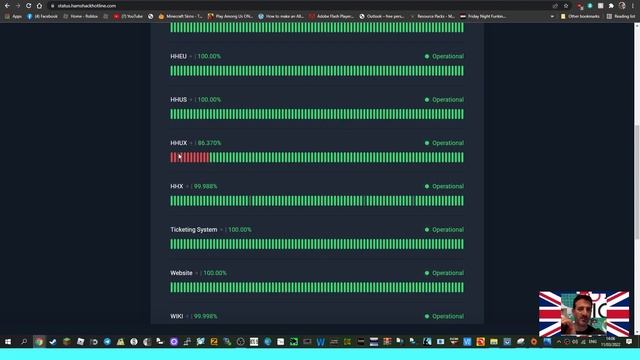Open the purple circle app in taskbar

point(173,342)
